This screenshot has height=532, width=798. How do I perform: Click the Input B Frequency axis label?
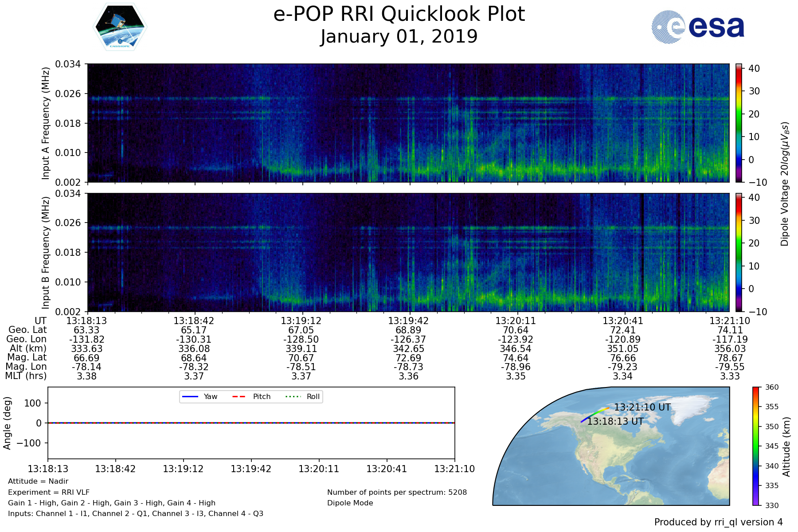tap(45, 253)
